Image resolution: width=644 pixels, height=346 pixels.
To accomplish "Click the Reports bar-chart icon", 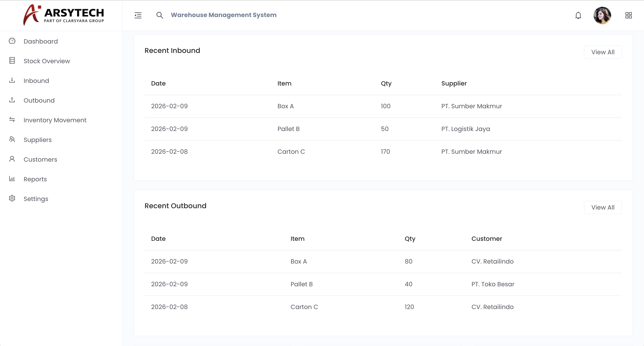I will pyautogui.click(x=12, y=179).
